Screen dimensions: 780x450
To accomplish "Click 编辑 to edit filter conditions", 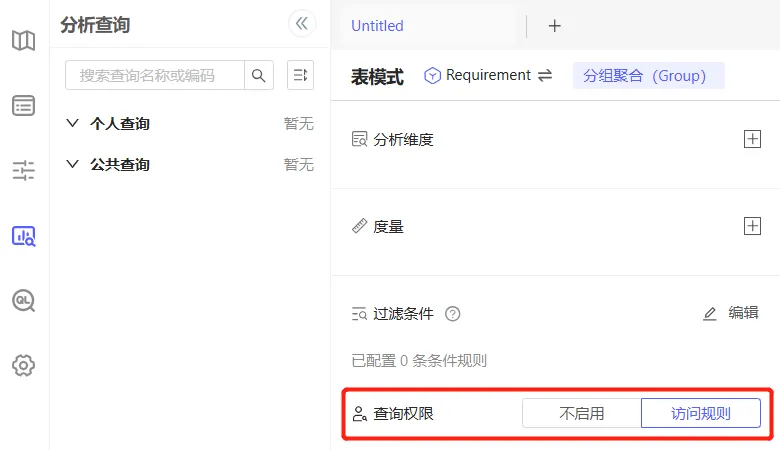I will (x=731, y=313).
